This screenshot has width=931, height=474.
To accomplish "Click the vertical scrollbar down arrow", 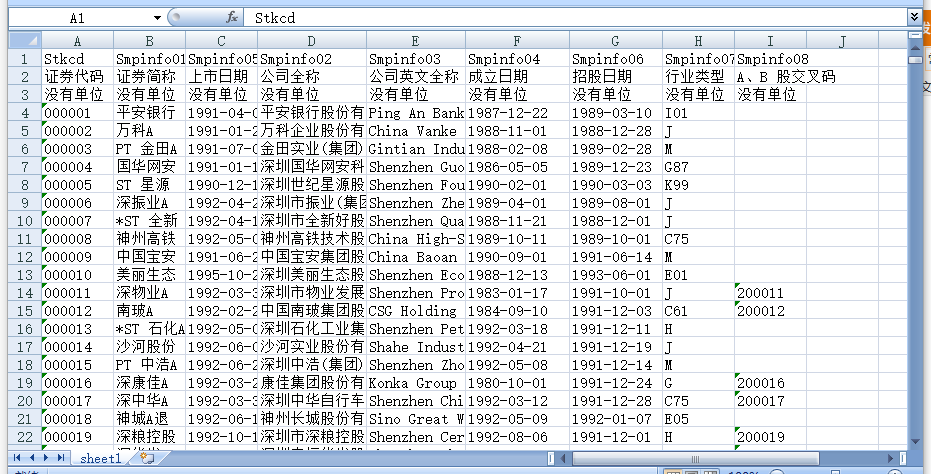I will click(915, 441).
